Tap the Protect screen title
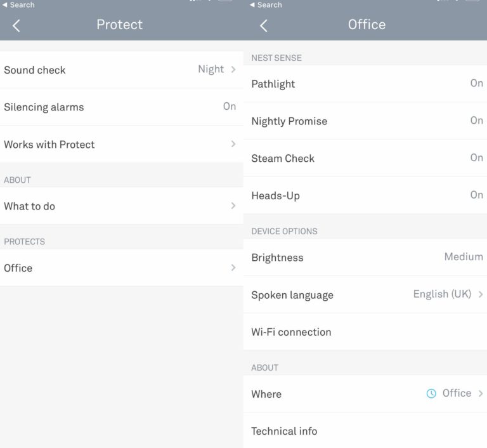This screenshot has width=487, height=448. [120, 25]
